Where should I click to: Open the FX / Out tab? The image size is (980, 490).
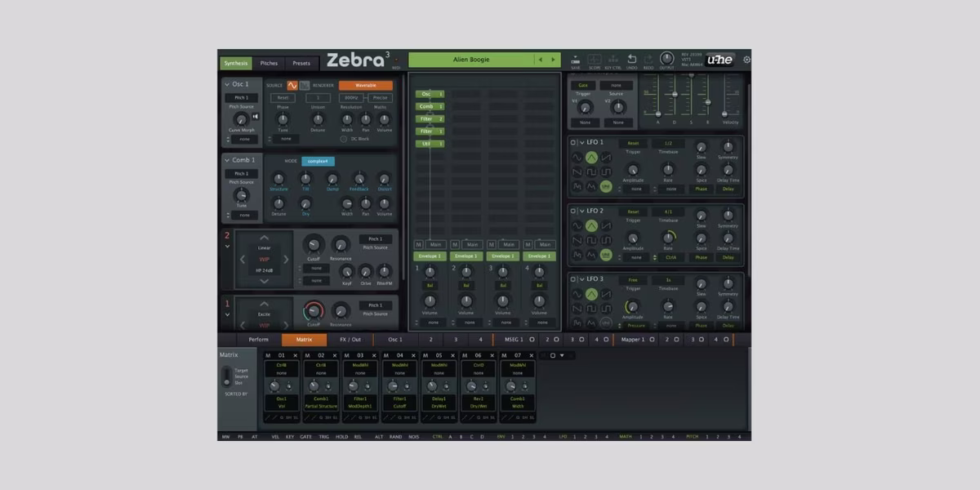(x=351, y=339)
